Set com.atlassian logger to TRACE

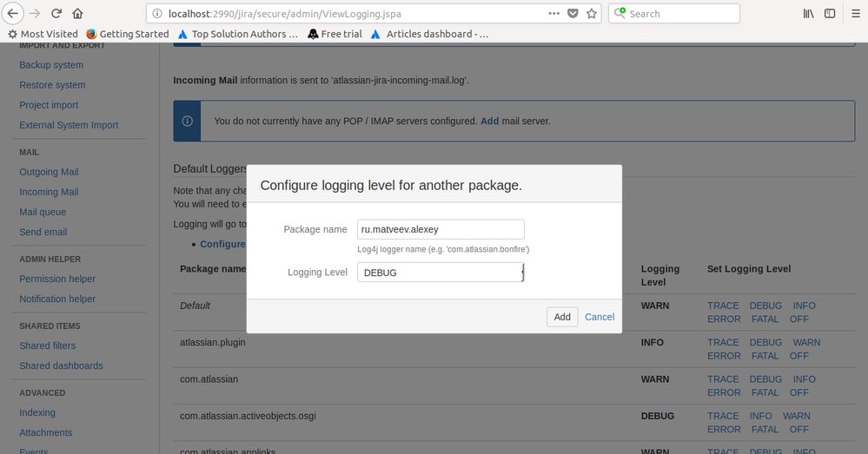click(x=723, y=379)
